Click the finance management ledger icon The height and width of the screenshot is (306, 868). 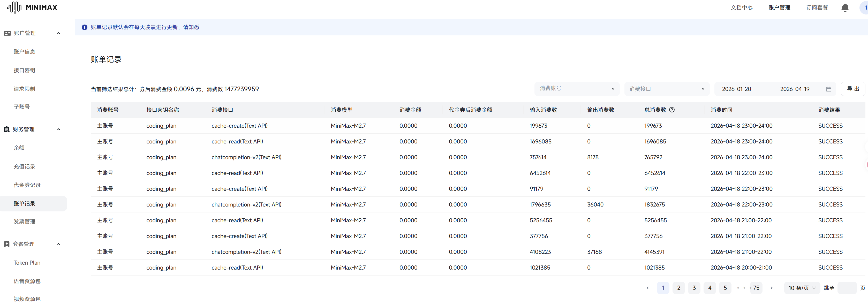6,129
